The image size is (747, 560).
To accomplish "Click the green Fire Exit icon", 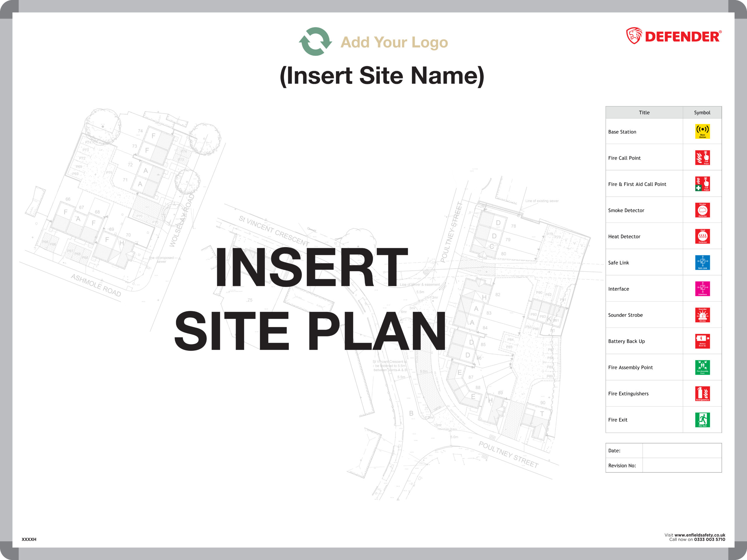I will pos(702,420).
